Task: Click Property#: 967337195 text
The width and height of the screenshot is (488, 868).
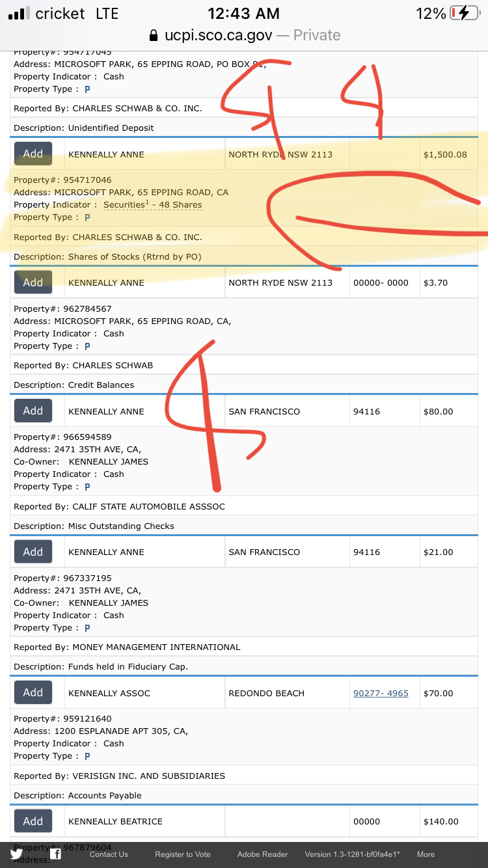Action: (x=62, y=578)
